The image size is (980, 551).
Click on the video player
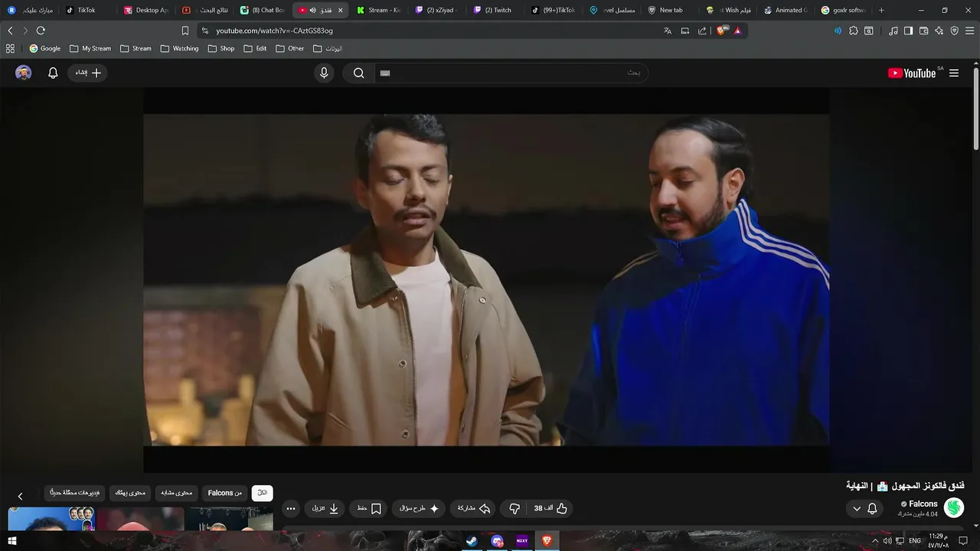[486, 279]
